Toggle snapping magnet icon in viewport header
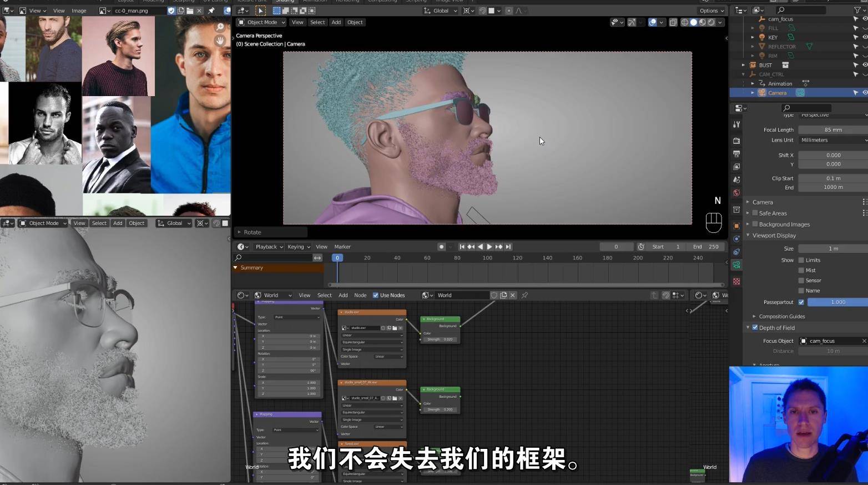Image resolution: width=868 pixels, height=485 pixels. 482,11
